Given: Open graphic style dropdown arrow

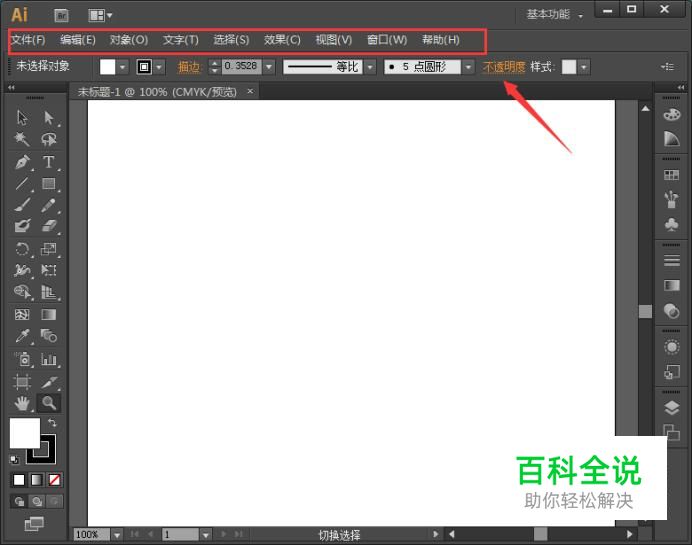Looking at the screenshot, I should 583,67.
